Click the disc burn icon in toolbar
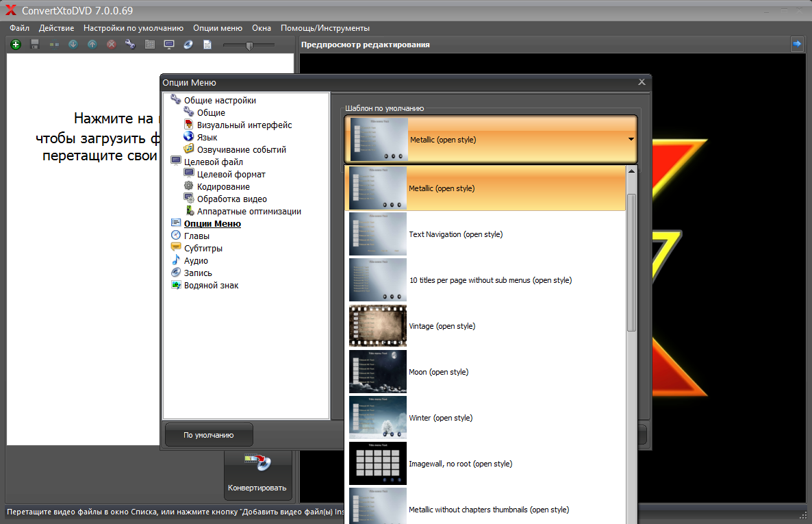812x524 pixels. [188, 45]
